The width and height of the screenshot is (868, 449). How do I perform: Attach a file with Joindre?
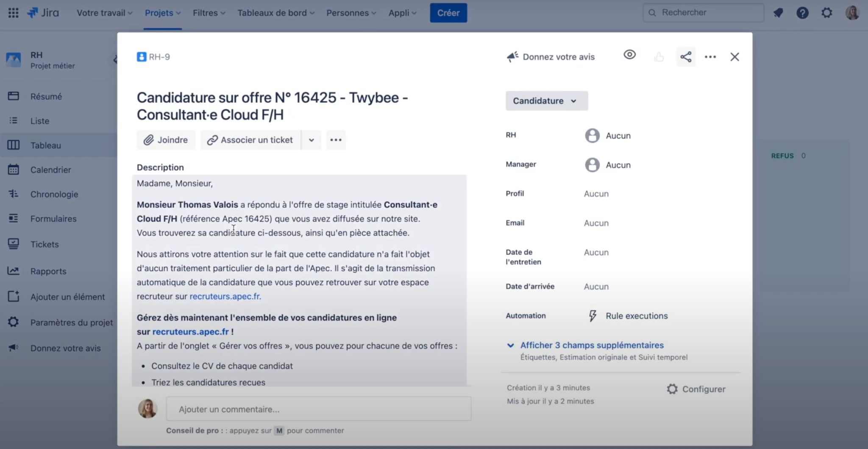166,140
